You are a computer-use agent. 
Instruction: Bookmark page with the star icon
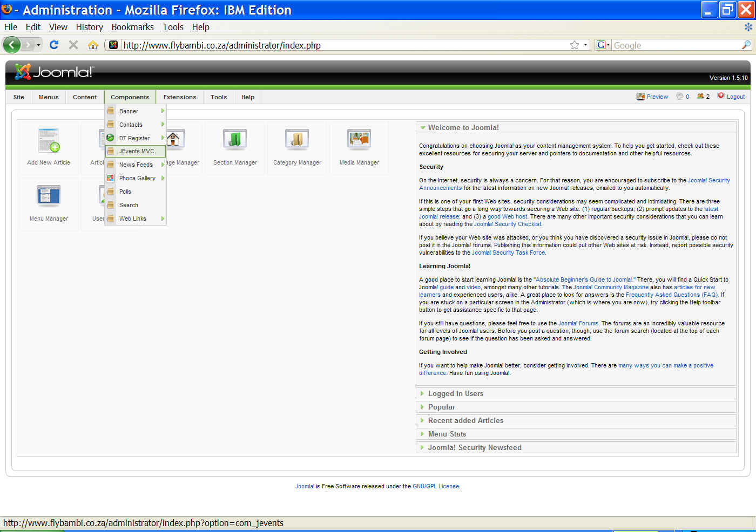(x=575, y=45)
